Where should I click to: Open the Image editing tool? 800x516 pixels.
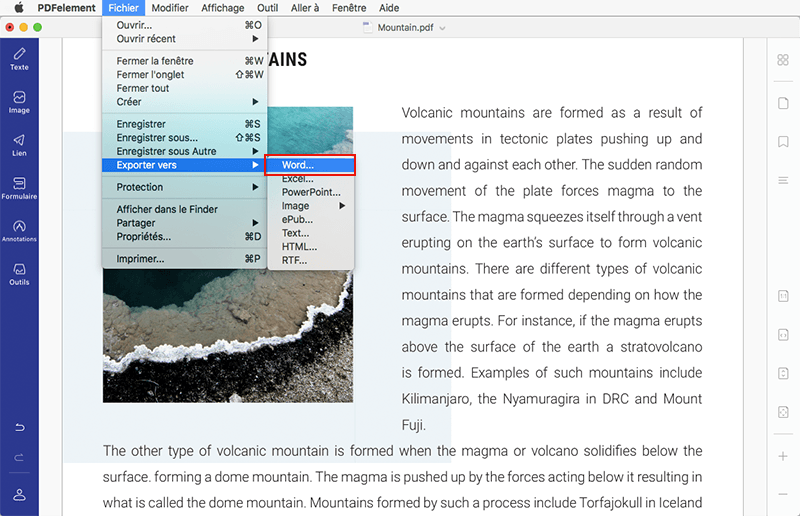(x=19, y=102)
